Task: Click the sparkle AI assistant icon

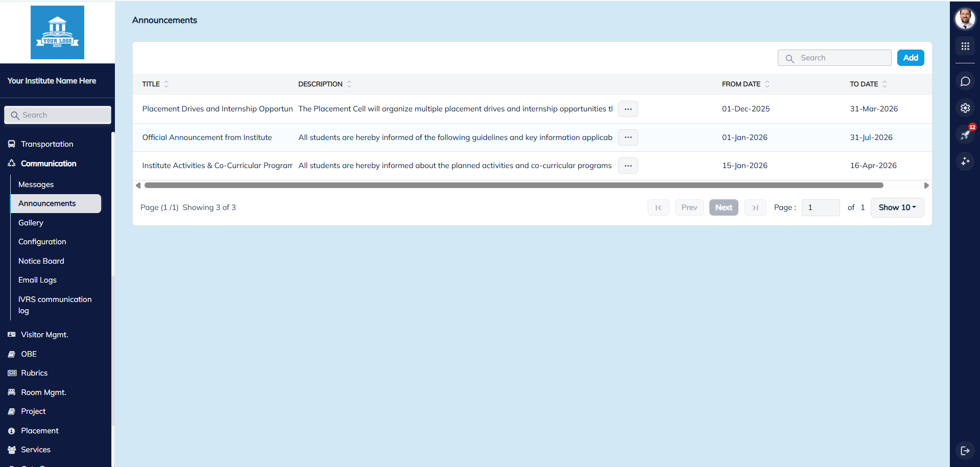Action: click(x=965, y=161)
